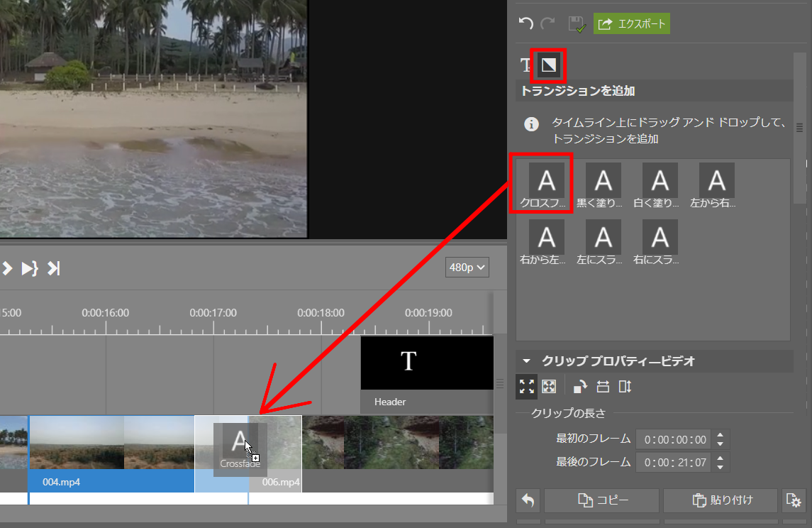The image size is (812, 528).
Task: Click the timeline track resize handle
Action: pos(500,383)
